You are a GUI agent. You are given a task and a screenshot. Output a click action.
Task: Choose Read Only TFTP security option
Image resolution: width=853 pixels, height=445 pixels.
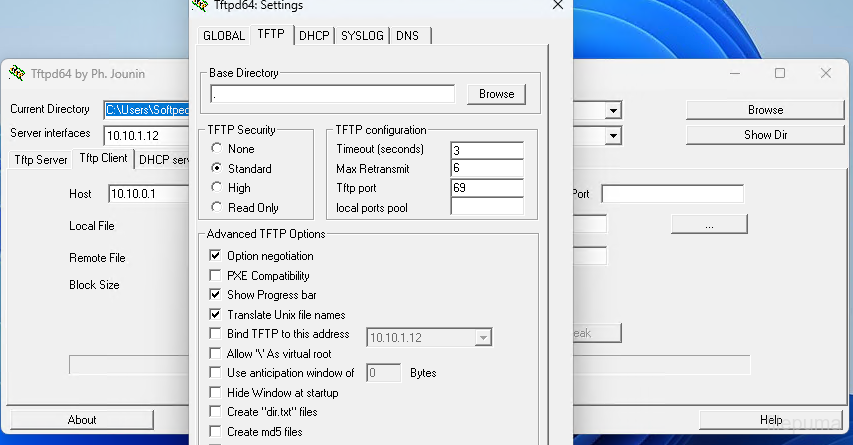click(x=216, y=208)
